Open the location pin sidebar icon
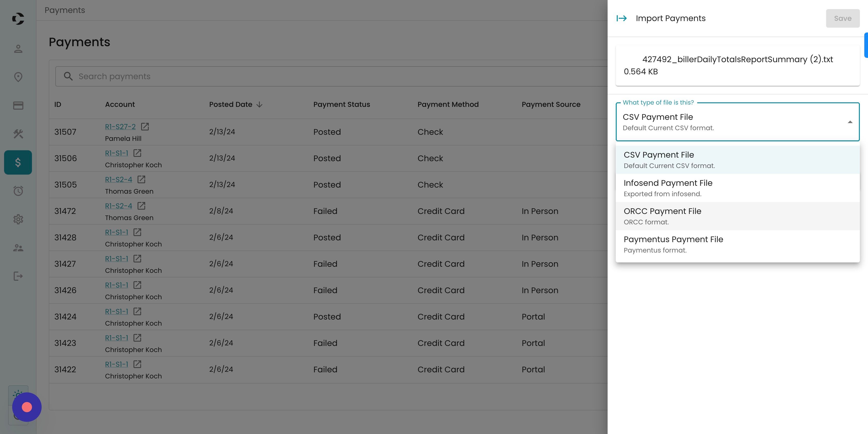The image size is (868, 434). (x=18, y=77)
